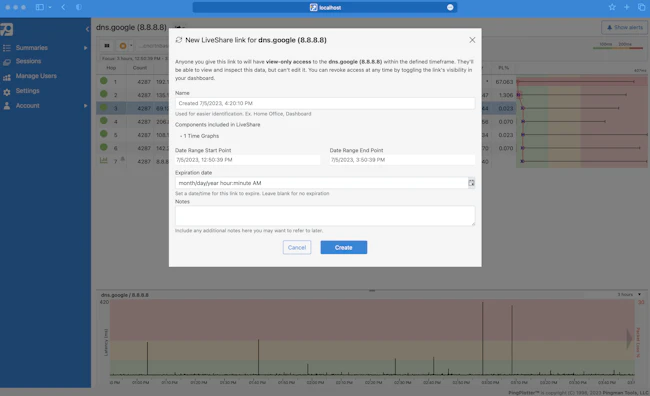Click the graph icon on hop 7 row

pos(104,160)
